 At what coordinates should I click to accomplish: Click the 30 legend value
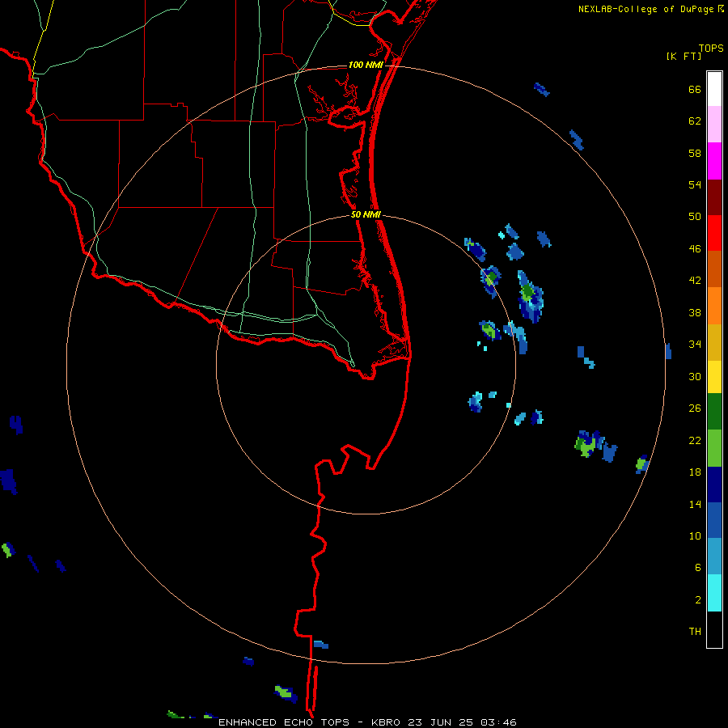[695, 376]
